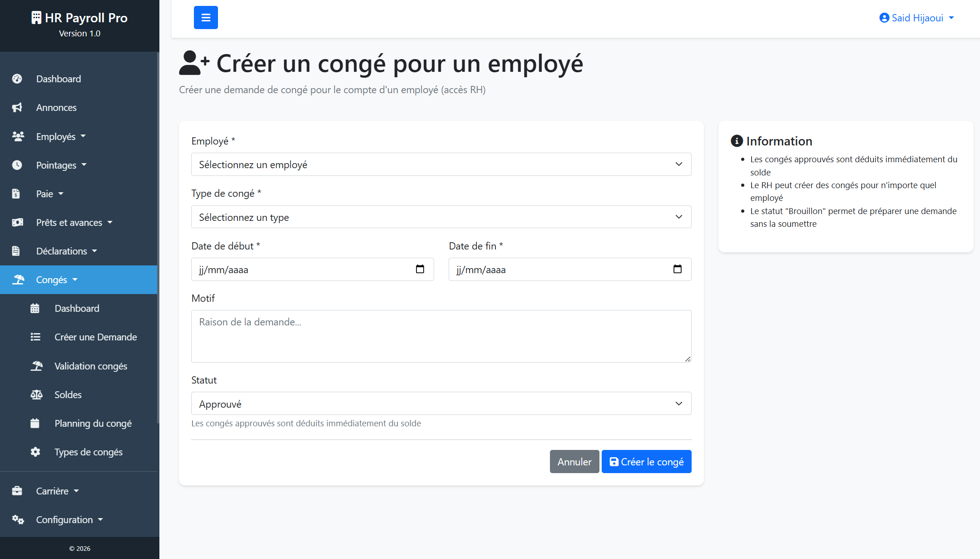Click the Annonces megaphone icon
The height and width of the screenshot is (559, 980).
pyautogui.click(x=17, y=108)
